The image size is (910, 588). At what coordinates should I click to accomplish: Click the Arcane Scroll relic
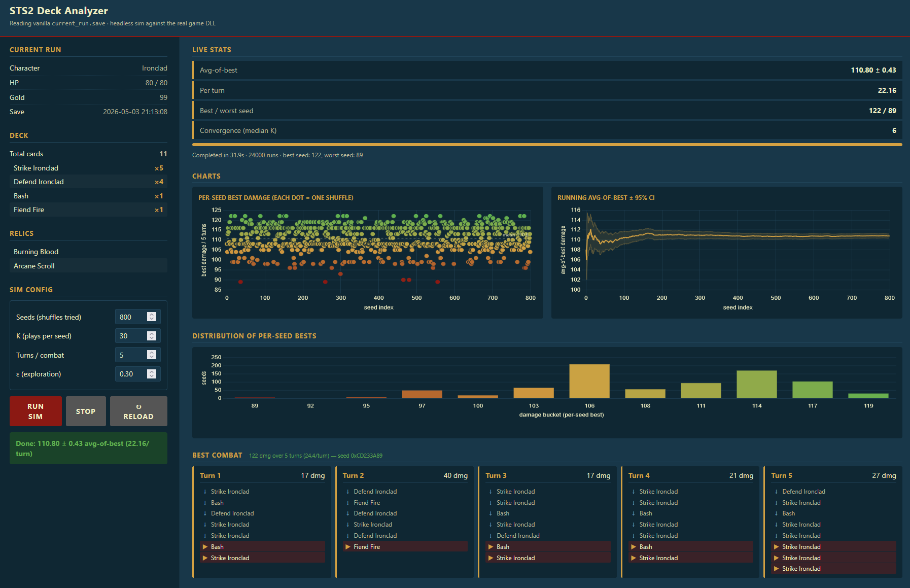point(88,266)
